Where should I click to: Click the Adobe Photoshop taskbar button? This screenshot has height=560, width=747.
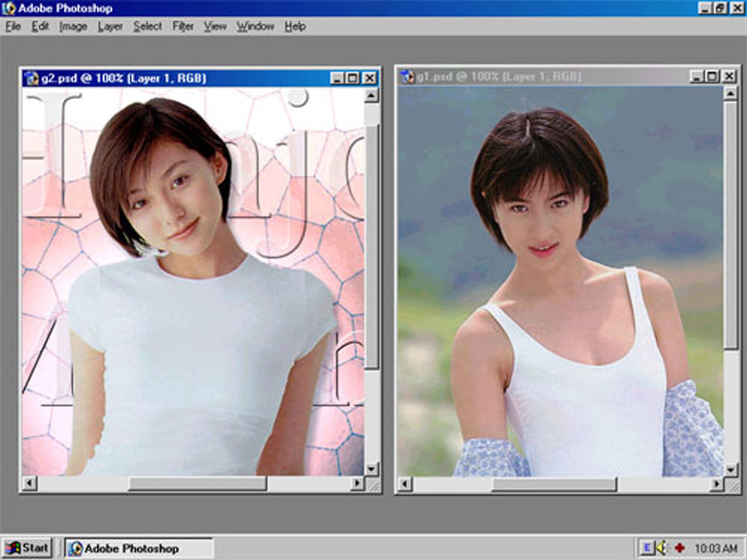138,548
